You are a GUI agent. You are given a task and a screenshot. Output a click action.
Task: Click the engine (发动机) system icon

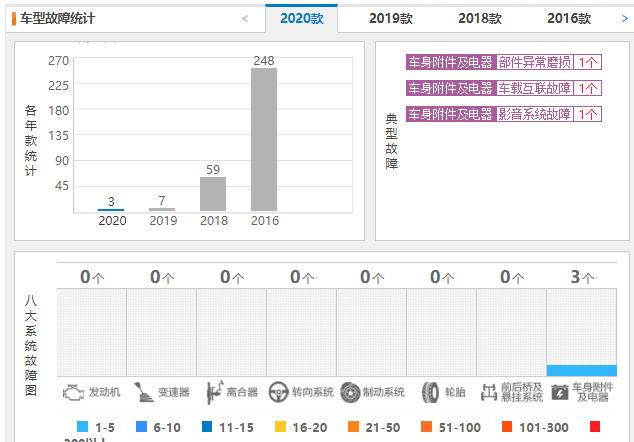pos(73,392)
